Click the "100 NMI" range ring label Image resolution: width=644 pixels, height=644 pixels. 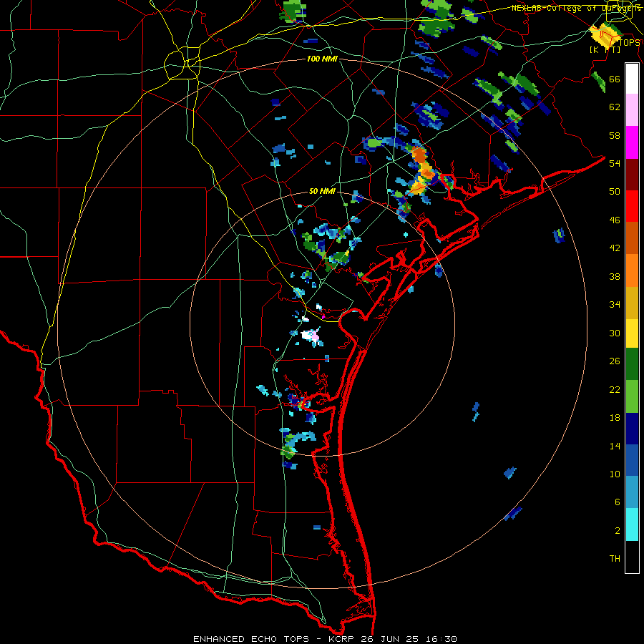322,59
